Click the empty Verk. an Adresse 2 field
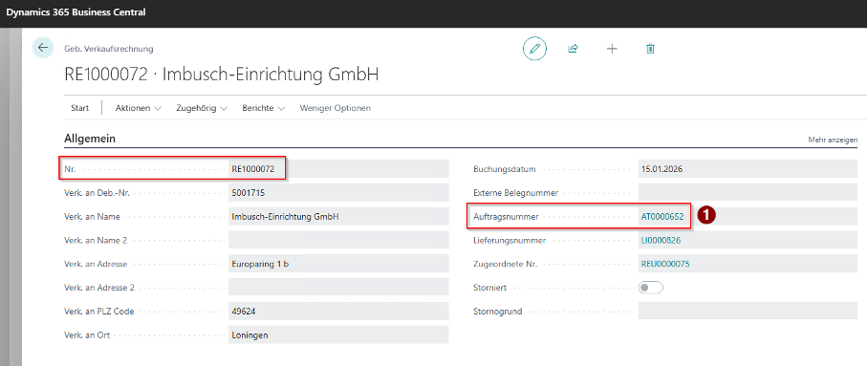This screenshot has width=868, height=367. [x=338, y=288]
